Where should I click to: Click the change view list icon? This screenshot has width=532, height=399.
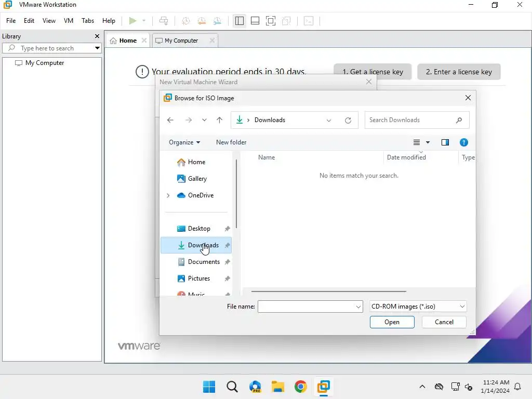pos(417,142)
